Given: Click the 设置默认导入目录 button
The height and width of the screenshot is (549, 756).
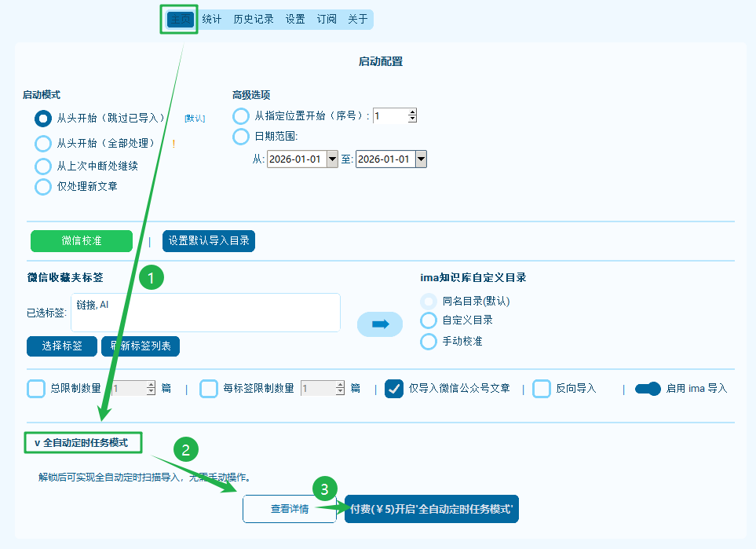Looking at the screenshot, I should click(209, 241).
